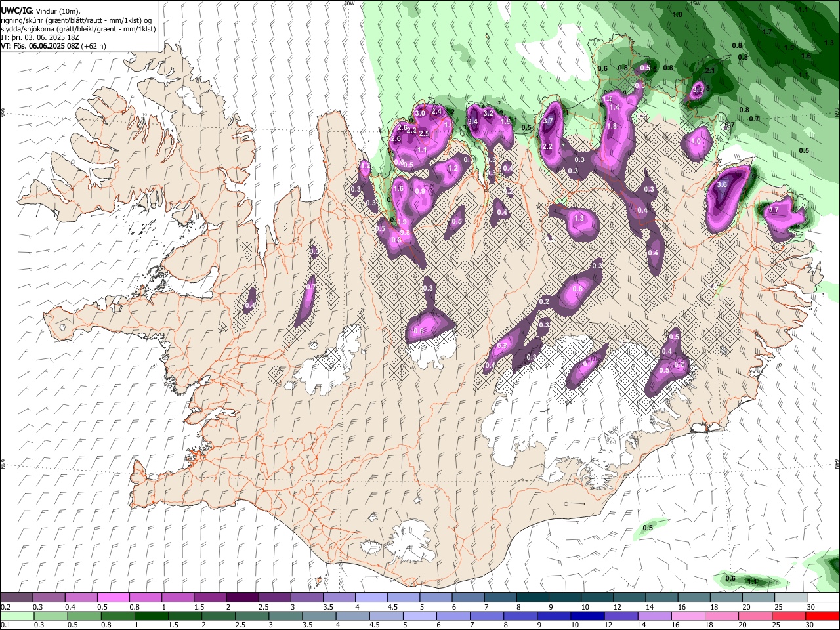Click the dark navy swatch at 10 in rain legend
Image resolution: width=840 pixels, height=630 pixels.
(586, 616)
